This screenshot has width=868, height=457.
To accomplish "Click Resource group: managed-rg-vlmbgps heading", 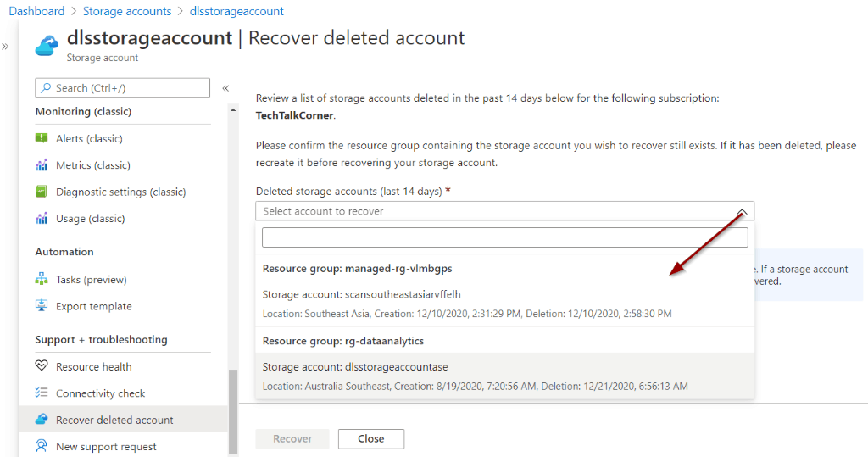I will click(x=357, y=269).
